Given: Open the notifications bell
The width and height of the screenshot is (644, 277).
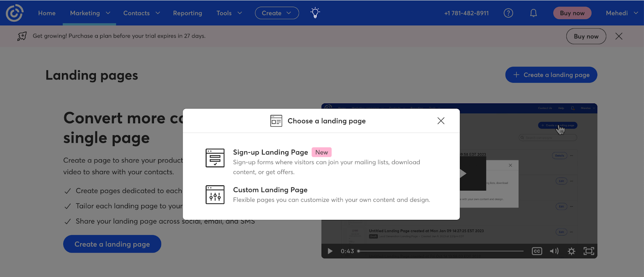Looking at the screenshot, I should tap(533, 13).
